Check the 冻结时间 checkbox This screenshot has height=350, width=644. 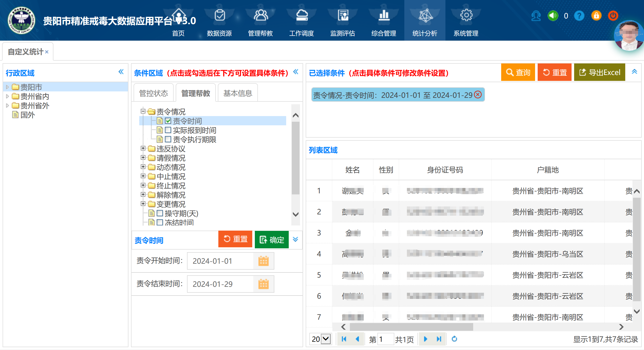[x=160, y=222]
